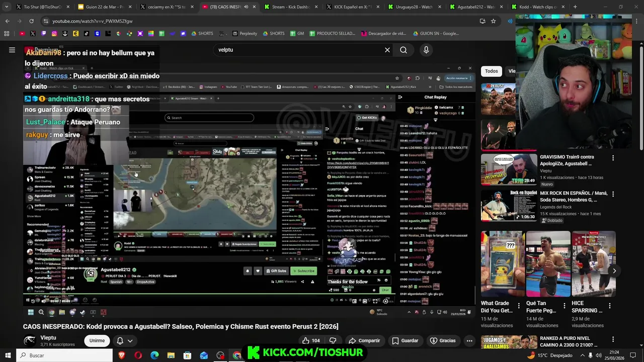Open options for 'RANKED A PURO NIVEL' video
The width and height of the screenshot is (644, 362).
613,340
